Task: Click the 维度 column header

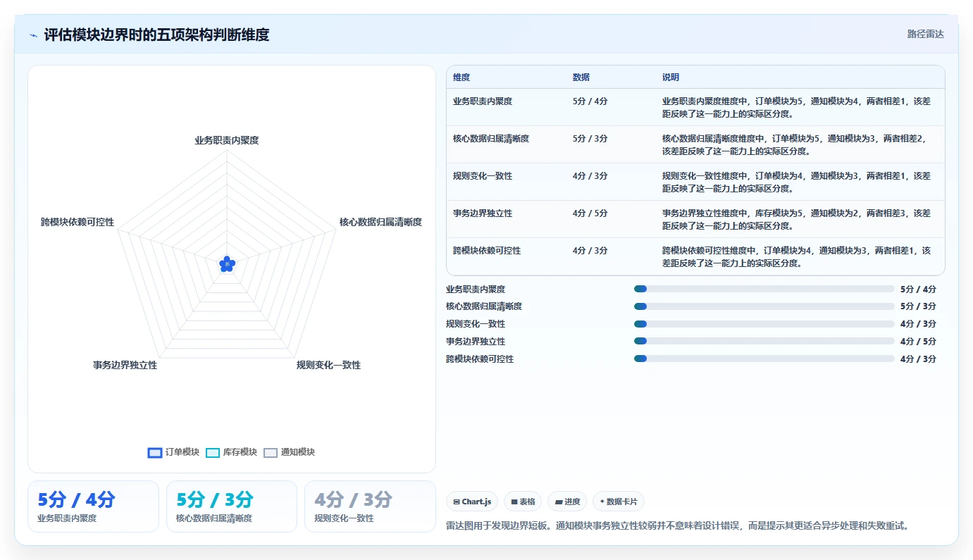Action: click(461, 77)
